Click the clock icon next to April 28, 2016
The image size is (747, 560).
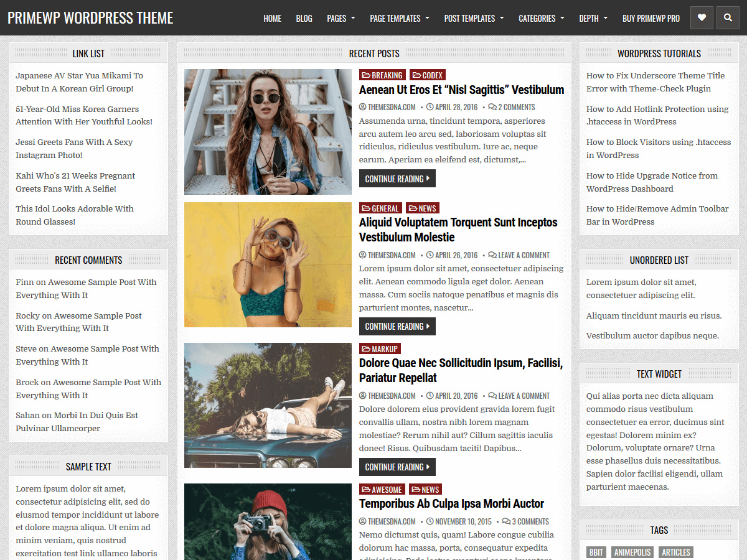pos(429,106)
